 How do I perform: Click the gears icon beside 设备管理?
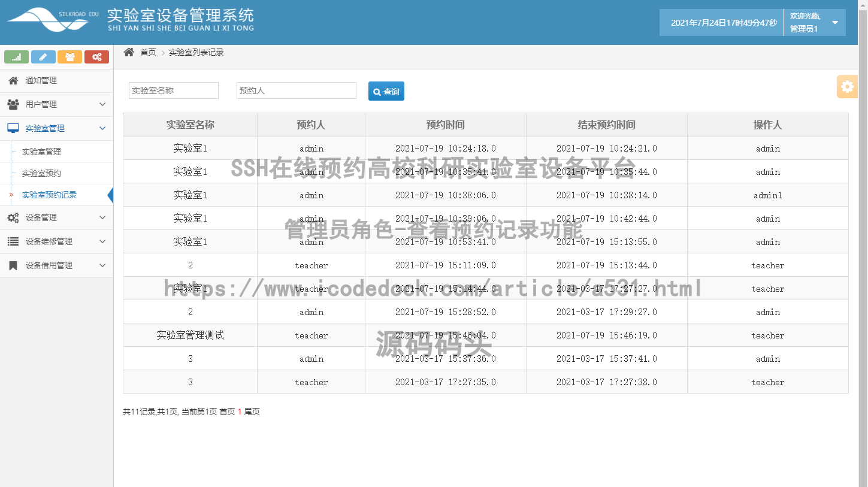pyautogui.click(x=13, y=217)
